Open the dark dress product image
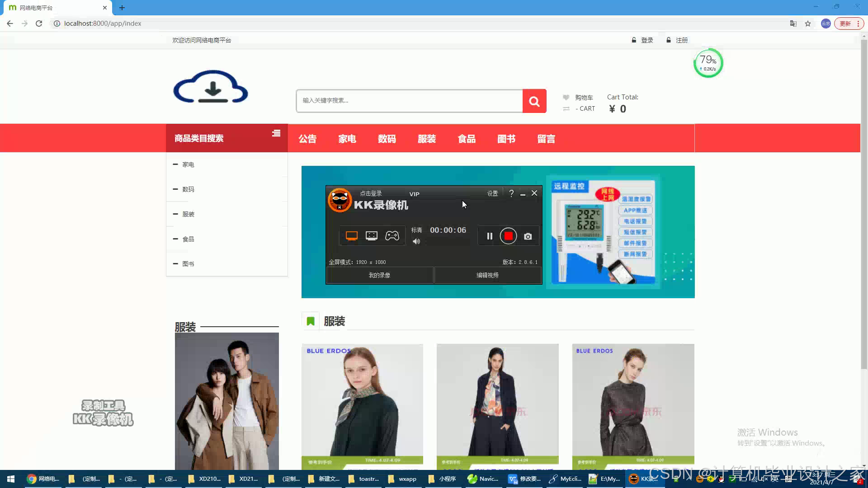This screenshot has width=868, height=488. (x=633, y=407)
